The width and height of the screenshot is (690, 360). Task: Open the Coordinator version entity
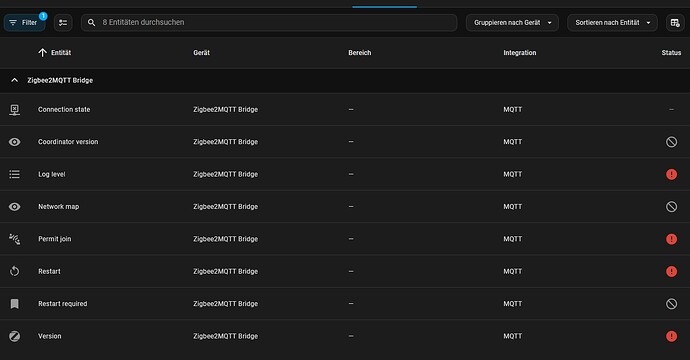(x=68, y=142)
